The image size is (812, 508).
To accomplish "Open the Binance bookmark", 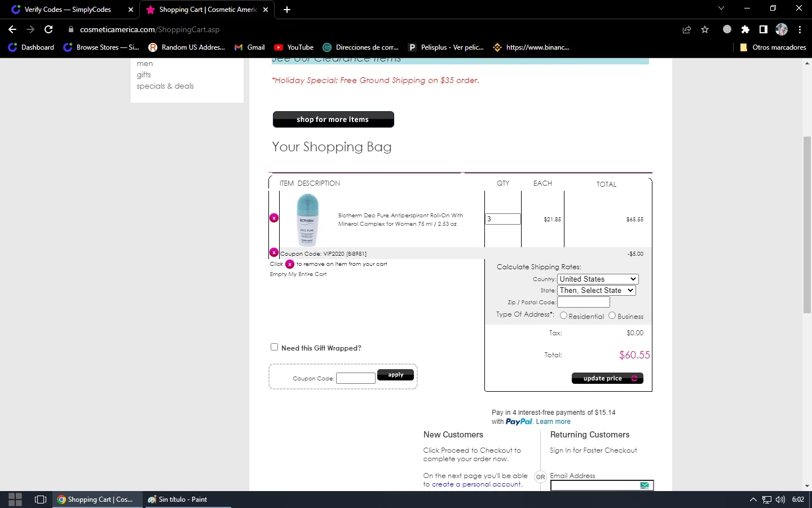I will click(x=531, y=47).
